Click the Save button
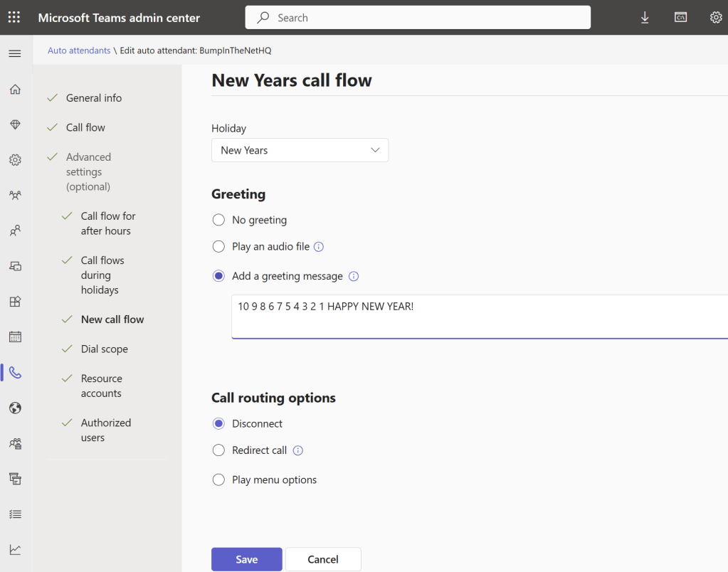 pos(246,559)
